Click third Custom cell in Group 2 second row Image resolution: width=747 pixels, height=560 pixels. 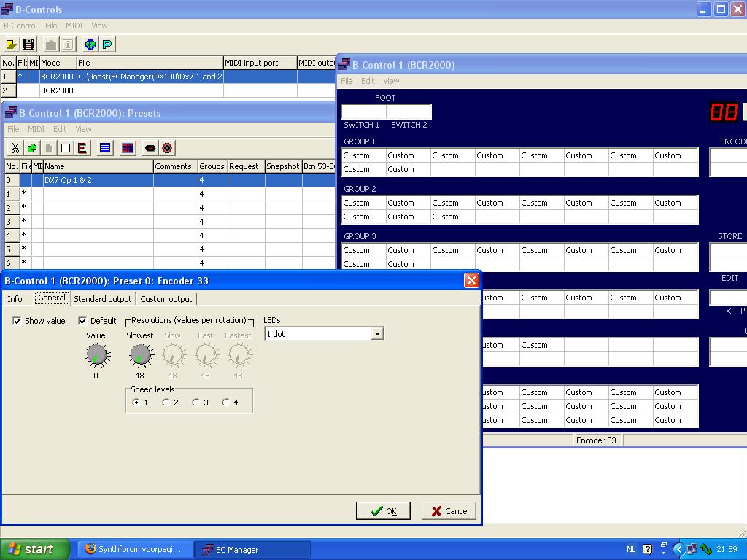click(452, 217)
